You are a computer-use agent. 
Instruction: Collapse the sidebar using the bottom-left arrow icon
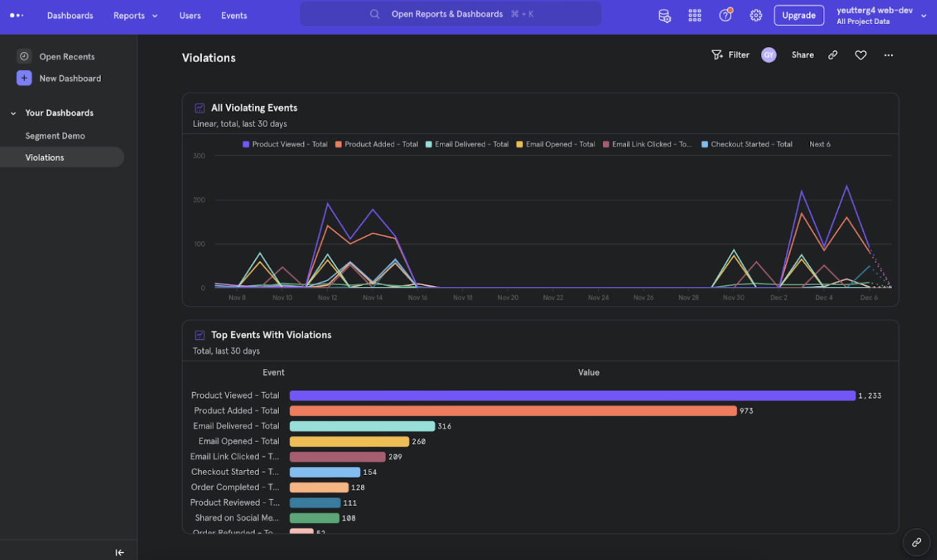[x=119, y=552]
